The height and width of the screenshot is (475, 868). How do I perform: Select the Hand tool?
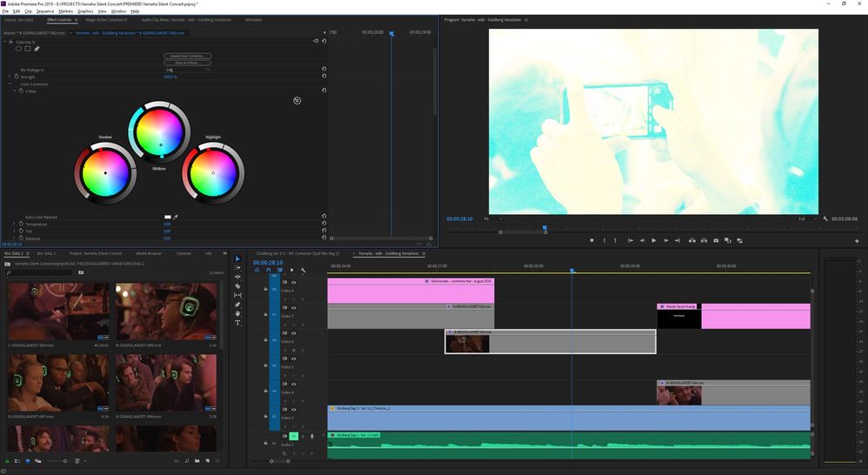point(237,313)
